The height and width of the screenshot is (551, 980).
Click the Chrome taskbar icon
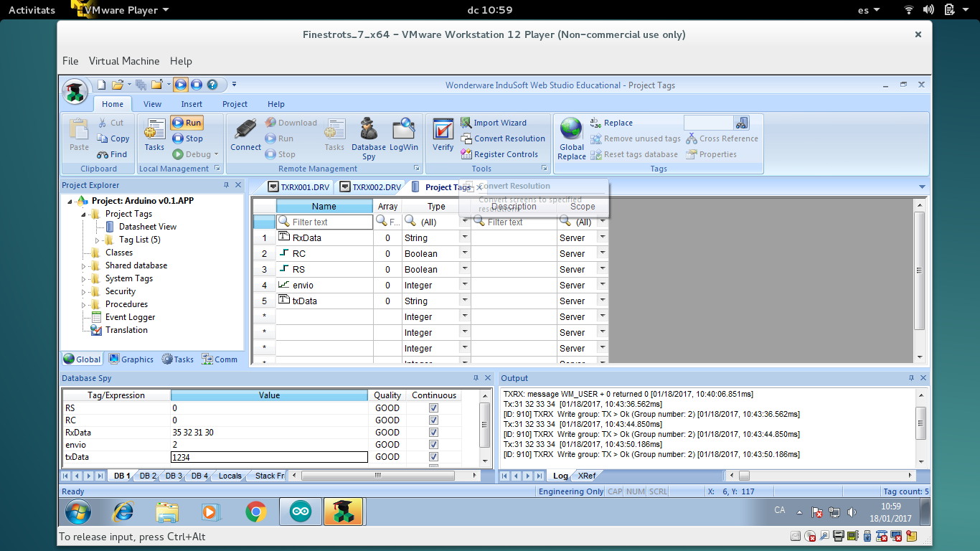click(x=256, y=512)
